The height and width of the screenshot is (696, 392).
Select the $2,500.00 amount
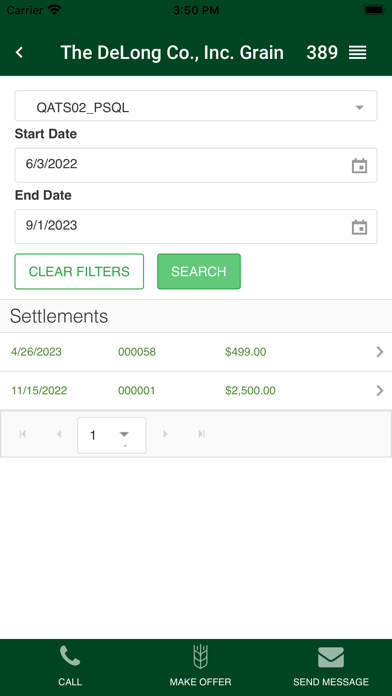click(250, 391)
